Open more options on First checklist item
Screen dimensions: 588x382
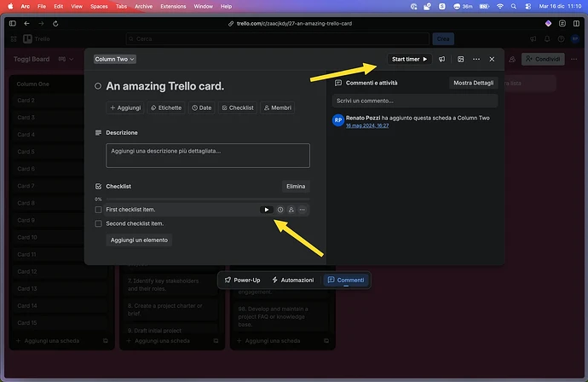(x=302, y=210)
